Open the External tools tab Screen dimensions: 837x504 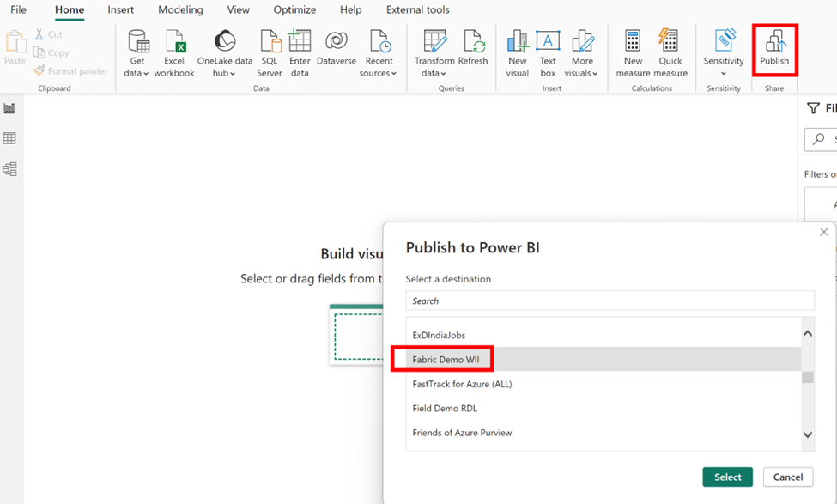(418, 9)
